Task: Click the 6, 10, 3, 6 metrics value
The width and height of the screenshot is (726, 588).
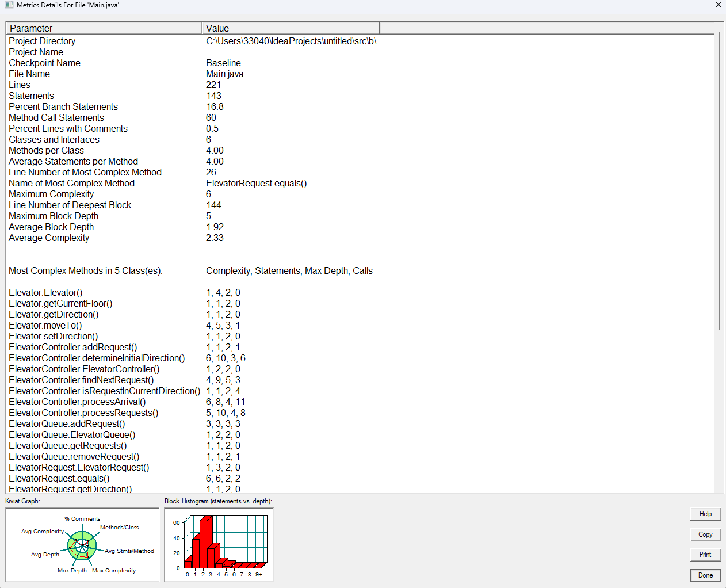Action: tap(226, 358)
